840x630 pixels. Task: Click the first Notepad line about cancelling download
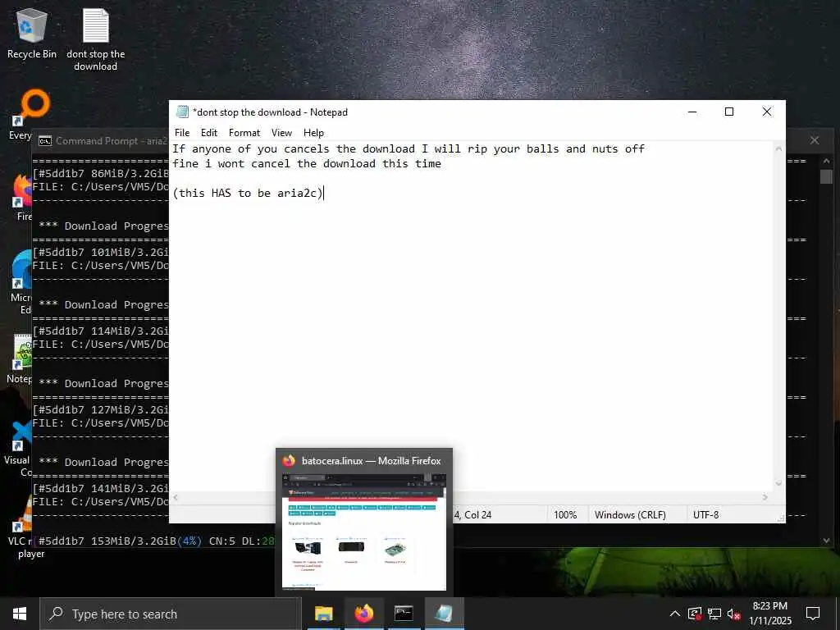pyautogui.click(x=409, y=149)
